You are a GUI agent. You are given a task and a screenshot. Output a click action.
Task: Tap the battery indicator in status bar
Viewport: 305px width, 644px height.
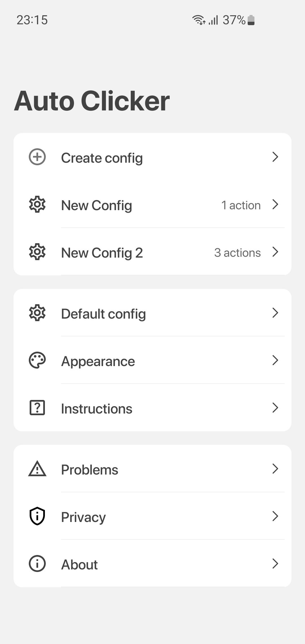pos(251,20)
